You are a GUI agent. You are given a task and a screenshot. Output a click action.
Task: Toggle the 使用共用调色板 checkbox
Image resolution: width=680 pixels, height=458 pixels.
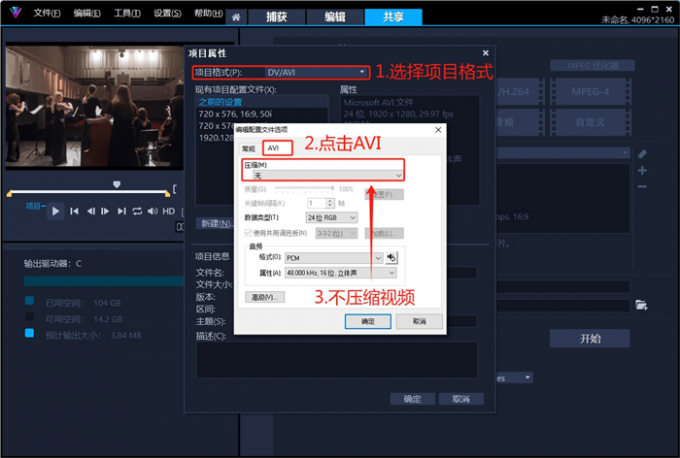point(248,233)
